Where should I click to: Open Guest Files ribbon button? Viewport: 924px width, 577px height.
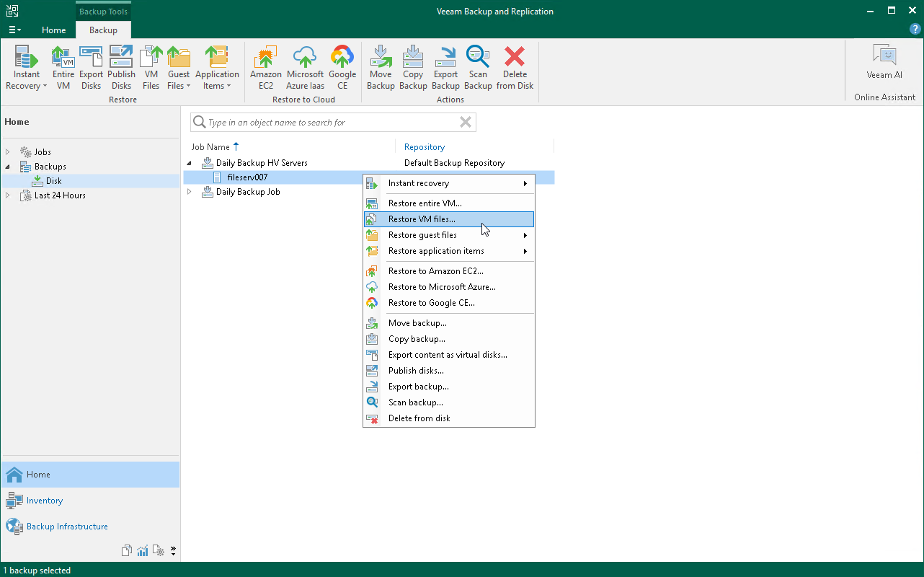tap(178, 68)
